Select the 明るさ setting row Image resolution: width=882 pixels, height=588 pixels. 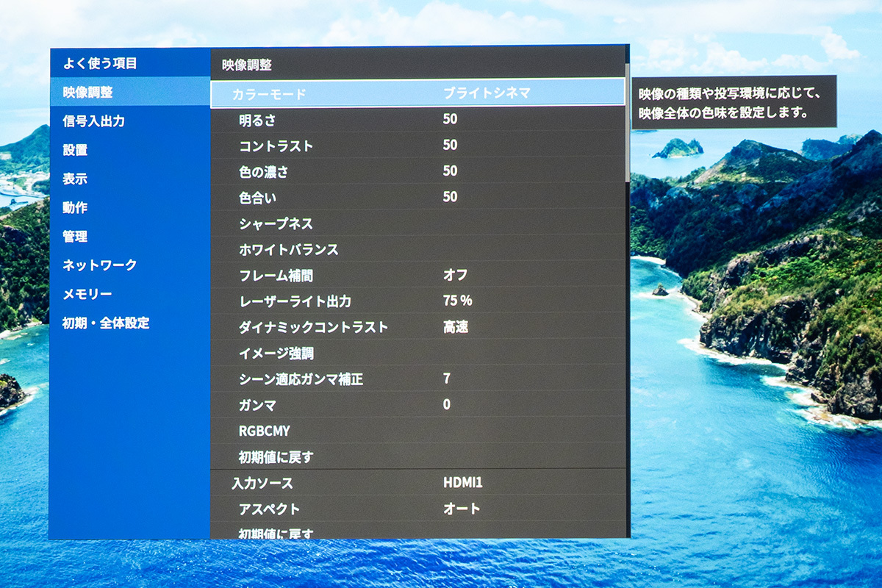click(x=417, y=119)
